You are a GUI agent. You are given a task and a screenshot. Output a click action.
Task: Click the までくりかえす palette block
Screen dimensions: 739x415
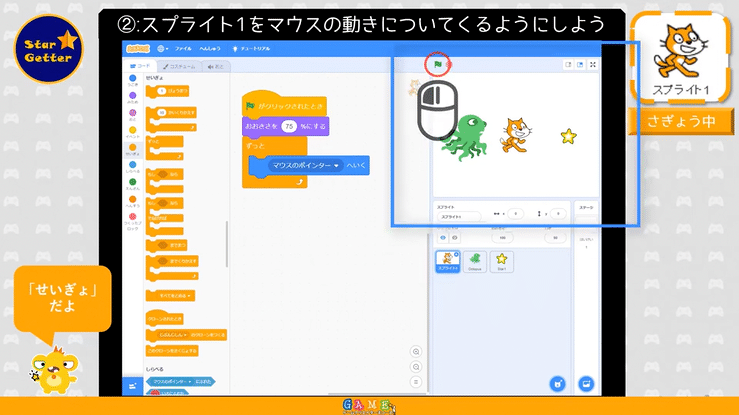[x=172, y=261]
